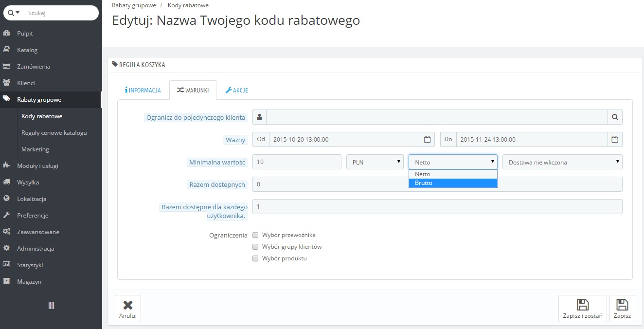The image size is (644, 329).
Task: Open the calendar picker for the 'Od' date
Action: tap(427, 140)
